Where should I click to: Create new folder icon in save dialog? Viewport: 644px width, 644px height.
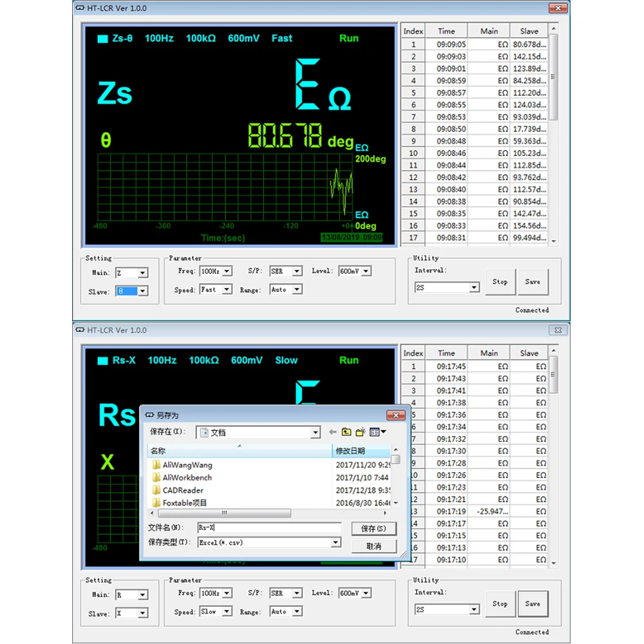tap(361, 431)
